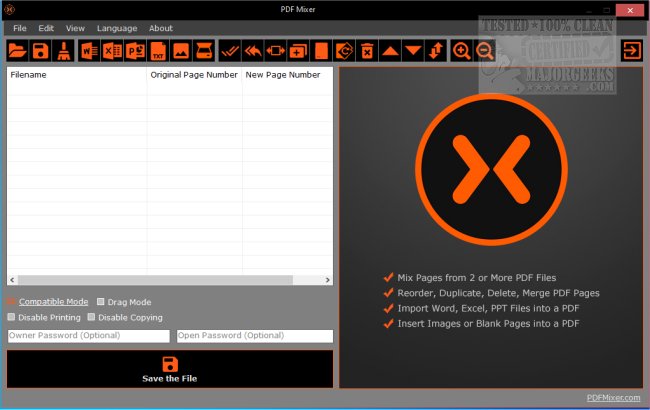Open the File menu
This screenshot has height=410, width=650.
[19, 28]
